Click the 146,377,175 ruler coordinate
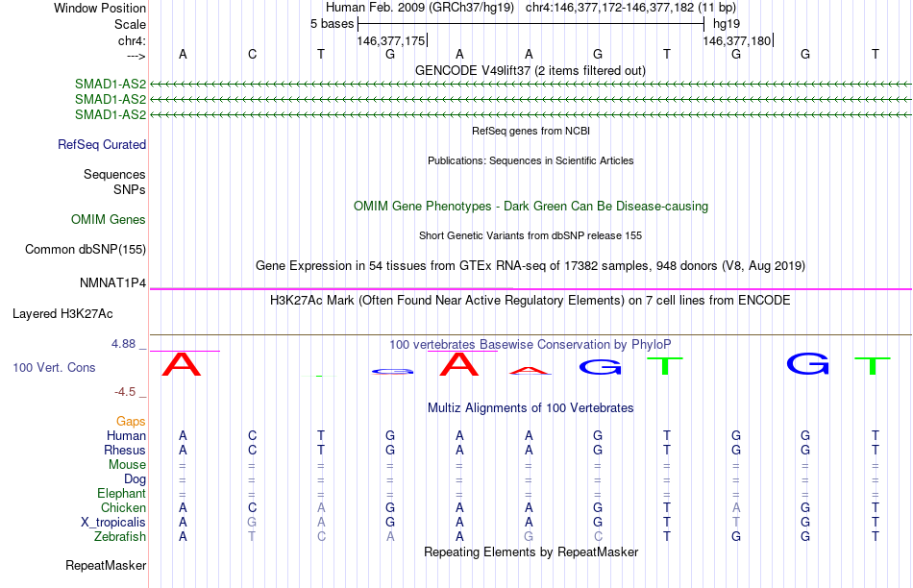The height and width of the screenshot is (588, 913). pyautogui.click(x=391, y=40)
